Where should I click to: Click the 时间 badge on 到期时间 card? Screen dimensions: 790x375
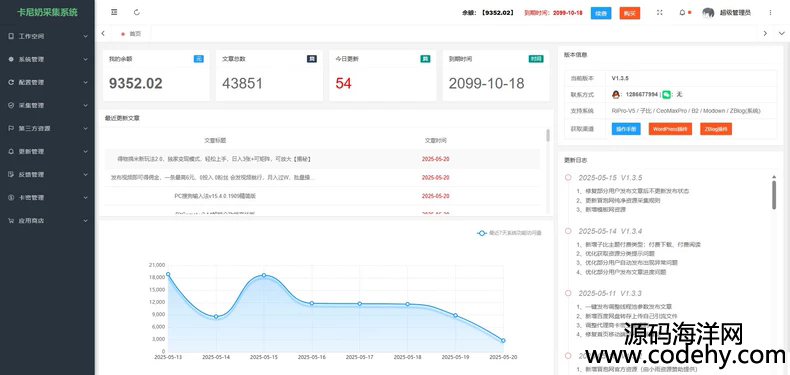pyautogui.click(x=536, y=59)
